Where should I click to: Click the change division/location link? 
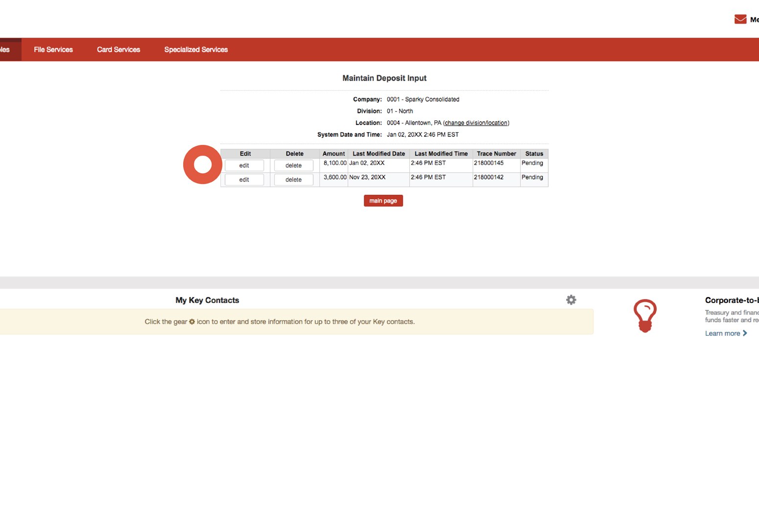[476, 123]
